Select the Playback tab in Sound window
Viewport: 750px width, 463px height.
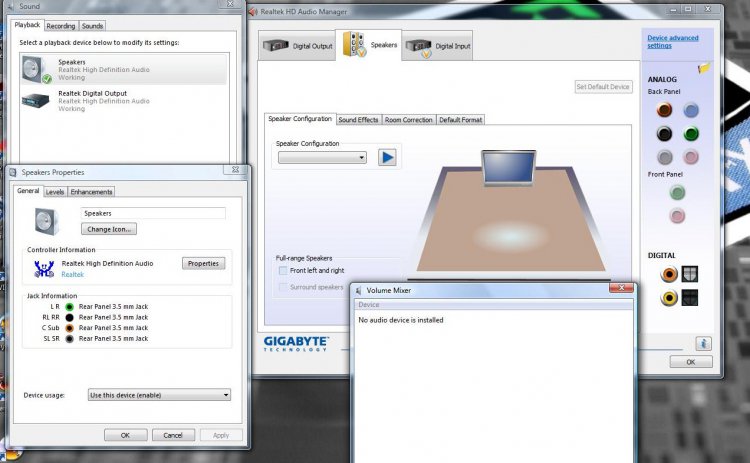[27, 25]
